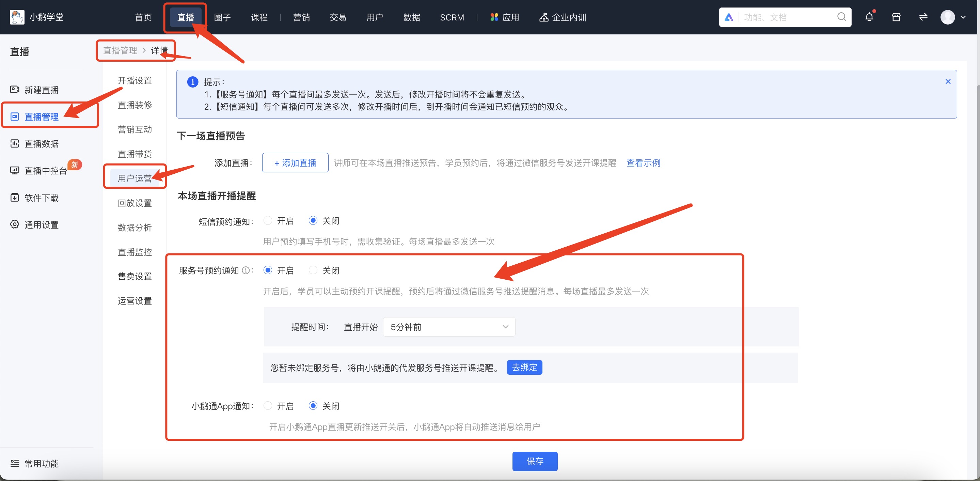The image size is (980, 481).
Task: Open the 回放设置 tab
Action: [x=135, y=203]
